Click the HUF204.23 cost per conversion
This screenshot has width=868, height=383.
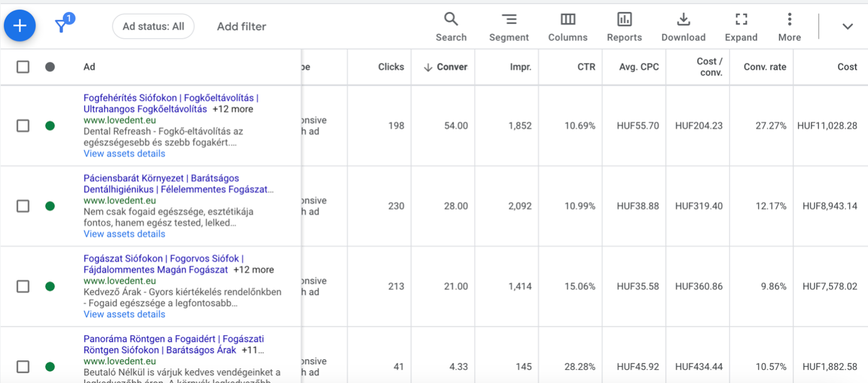pyautogui.click(x=699, y=126)
